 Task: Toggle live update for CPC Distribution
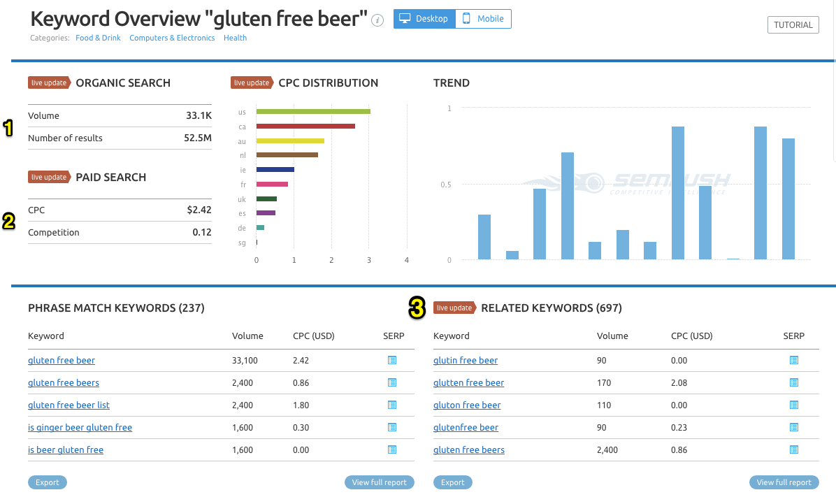tap(252, 82)
